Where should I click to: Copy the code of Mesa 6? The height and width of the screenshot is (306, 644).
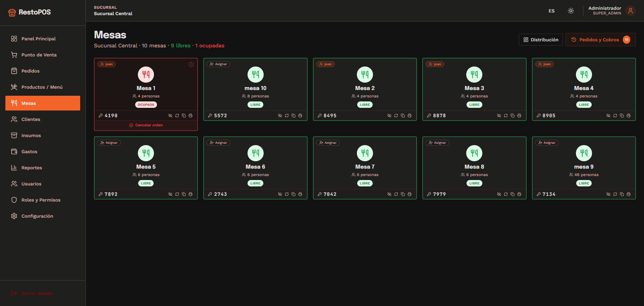click(293, 194)
